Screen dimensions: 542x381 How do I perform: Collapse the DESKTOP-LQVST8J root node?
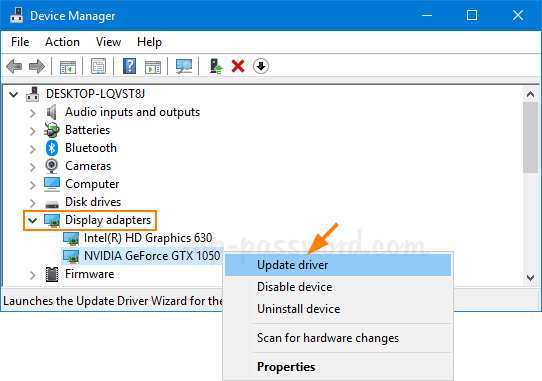pyautogui.click(x=13, y=94)
